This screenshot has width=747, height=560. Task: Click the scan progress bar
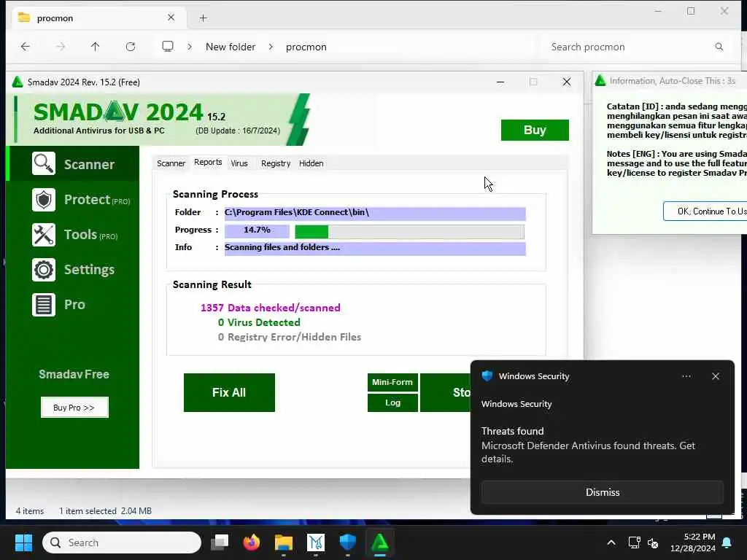point(409,232)
